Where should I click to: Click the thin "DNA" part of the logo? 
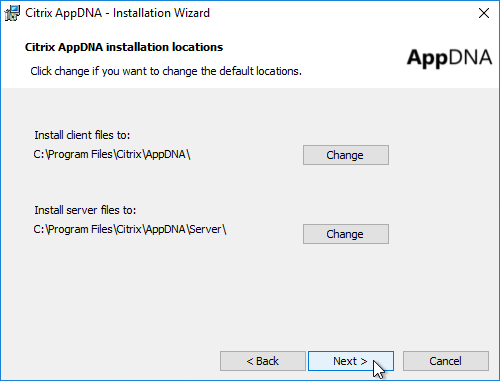coord(471,57)
